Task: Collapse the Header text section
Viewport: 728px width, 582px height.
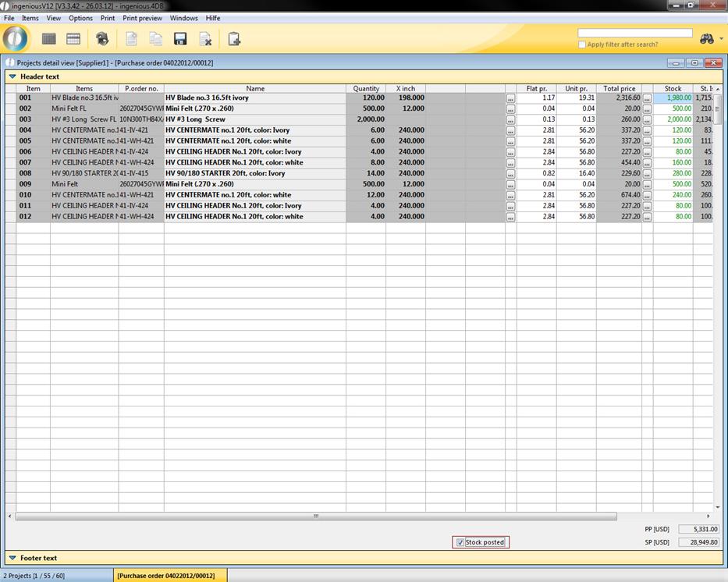Action: (x=12, y=77)
